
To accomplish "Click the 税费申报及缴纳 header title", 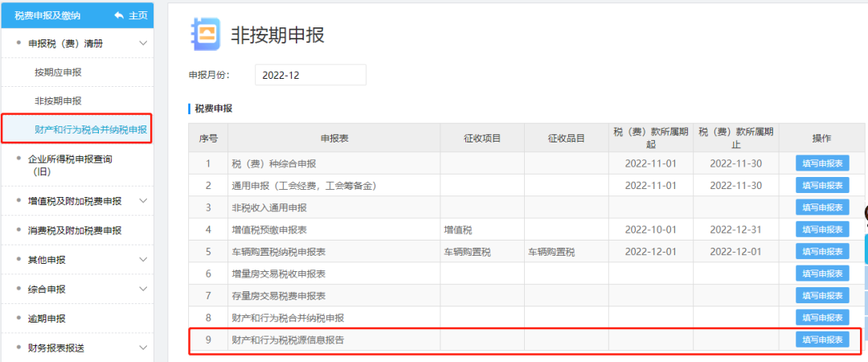I will (47, 15).
